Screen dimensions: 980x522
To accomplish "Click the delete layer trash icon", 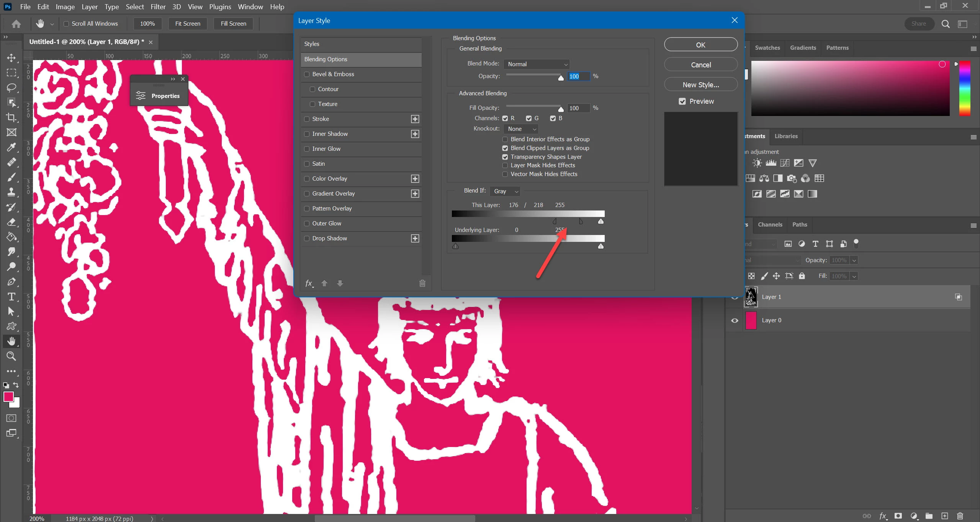I will [960, 516].
